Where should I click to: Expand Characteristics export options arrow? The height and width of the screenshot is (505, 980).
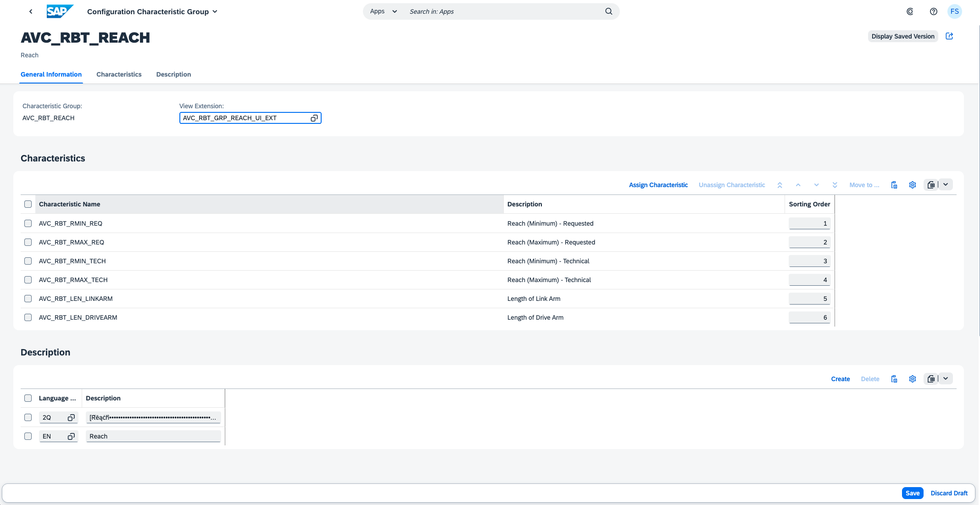946,185
